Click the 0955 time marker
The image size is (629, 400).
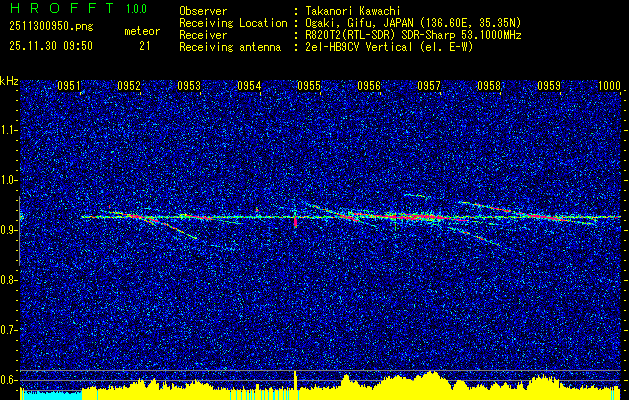coord(309,85)
